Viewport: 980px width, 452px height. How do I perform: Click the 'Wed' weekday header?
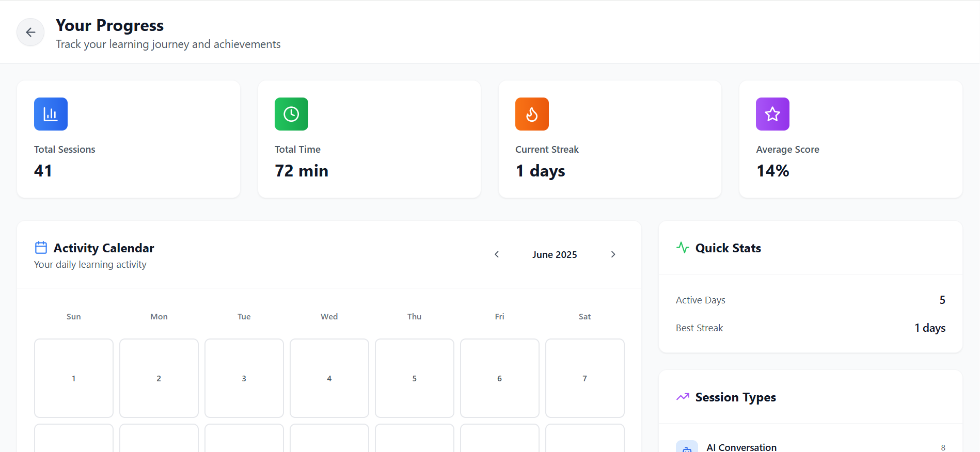[x=329, y=316]
